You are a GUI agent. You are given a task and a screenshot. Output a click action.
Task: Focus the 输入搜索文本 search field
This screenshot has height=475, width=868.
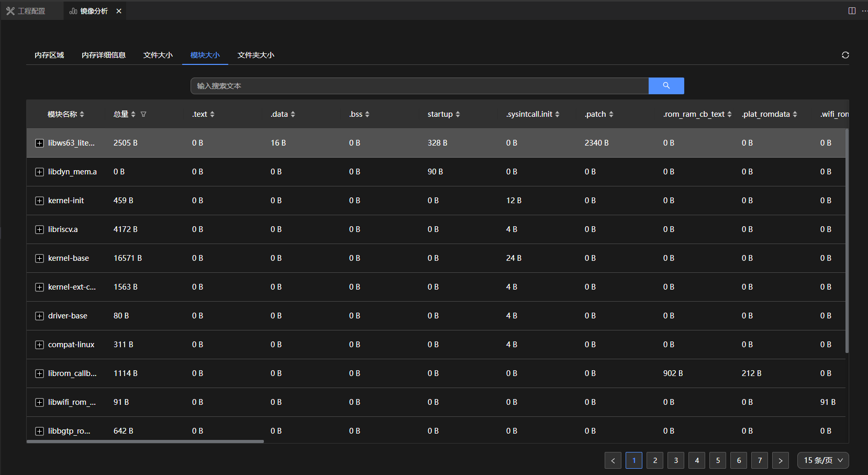[419, 86]
